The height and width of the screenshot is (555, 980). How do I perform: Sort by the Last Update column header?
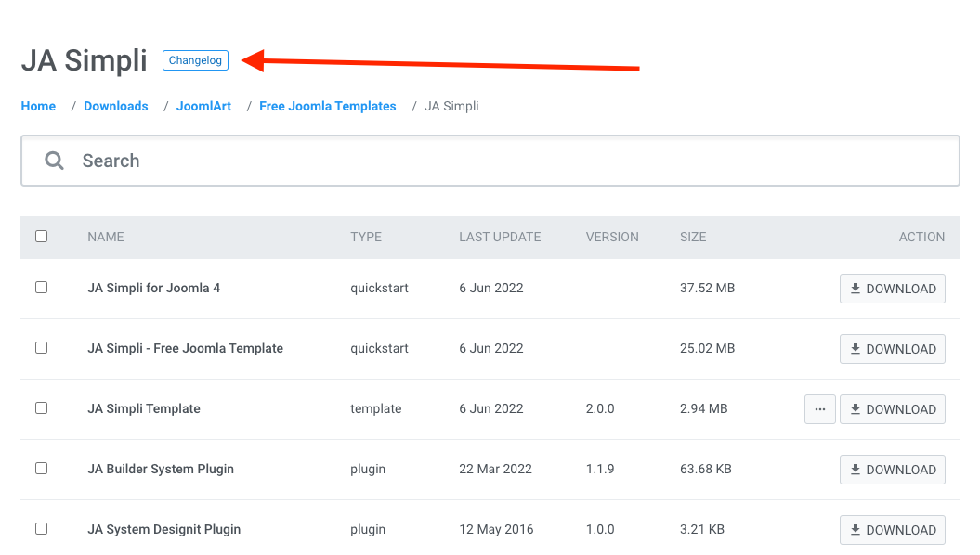(x=500, y=238)
